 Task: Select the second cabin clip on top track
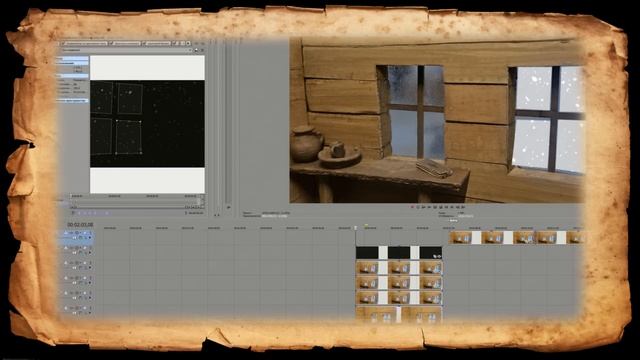492,238
